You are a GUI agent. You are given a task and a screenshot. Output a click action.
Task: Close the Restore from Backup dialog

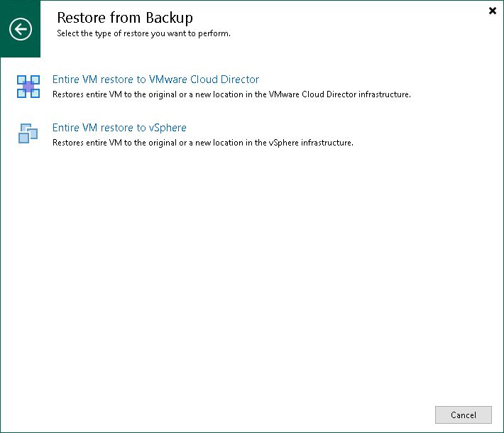coord(493,11)
